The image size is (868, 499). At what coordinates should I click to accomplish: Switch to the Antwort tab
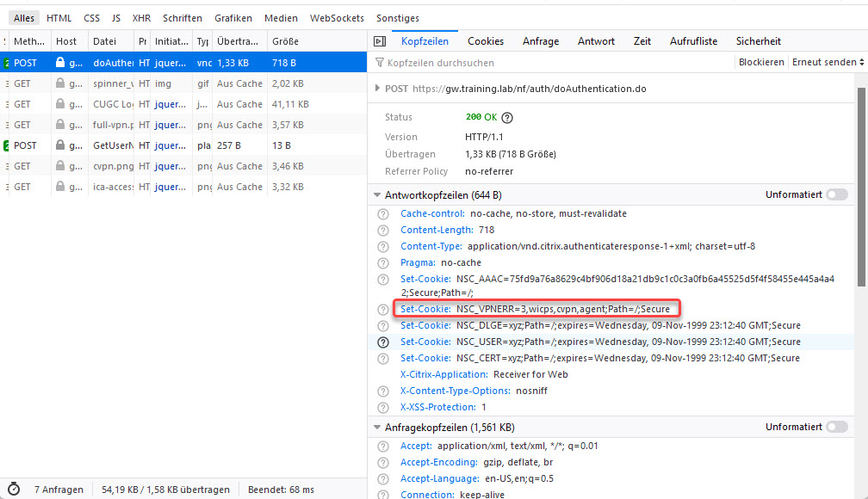pos(596,41)
